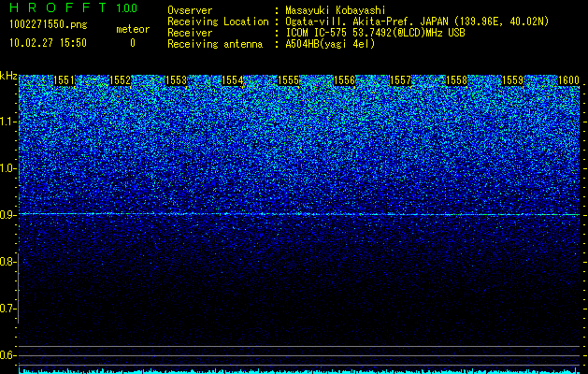Click the 1555 time marker

tap(288, 80)
